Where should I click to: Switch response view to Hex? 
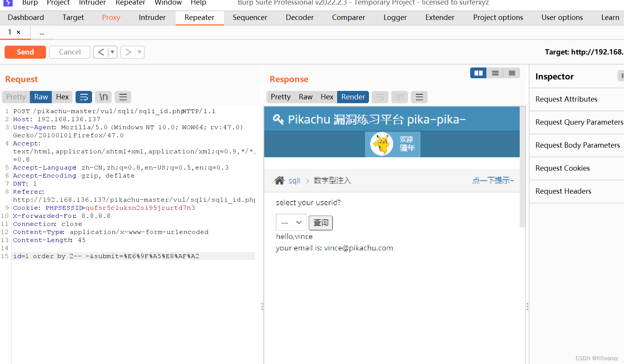[327, 97]
